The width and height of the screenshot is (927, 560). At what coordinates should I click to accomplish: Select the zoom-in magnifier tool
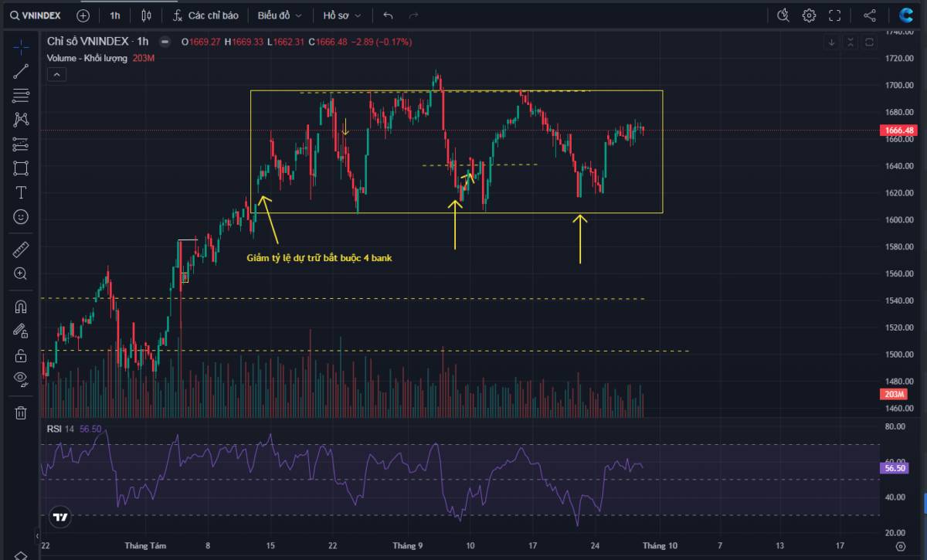click(x=21, y=273)
